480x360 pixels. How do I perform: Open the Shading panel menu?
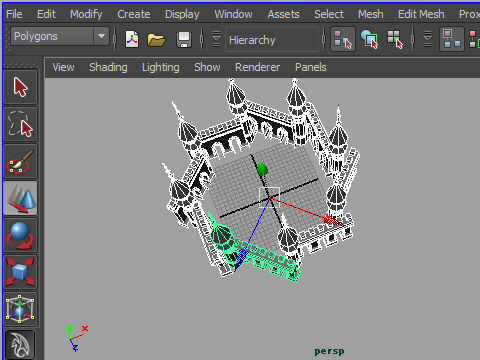coord(108,67)
